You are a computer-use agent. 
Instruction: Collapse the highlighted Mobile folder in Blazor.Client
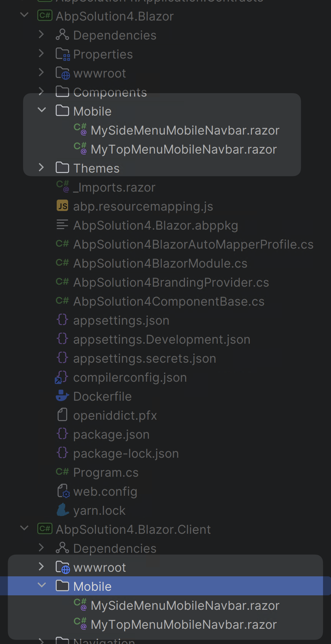(x=41, y=585)
